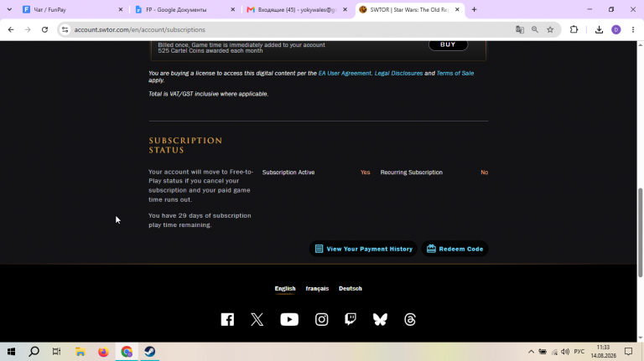Click the Recurring Subscription 'No' value

[484, 173]
